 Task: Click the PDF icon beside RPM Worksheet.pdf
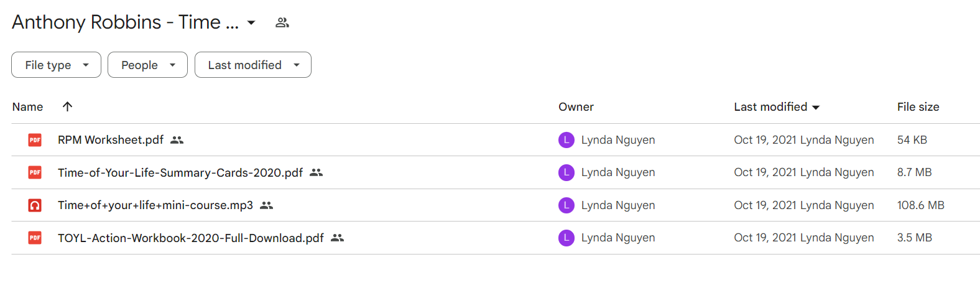35,140
